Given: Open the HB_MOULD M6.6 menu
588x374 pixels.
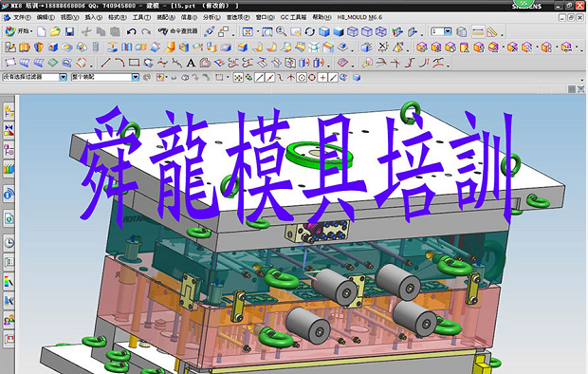Looking at the screenshot, I should [x=359, y=17].
